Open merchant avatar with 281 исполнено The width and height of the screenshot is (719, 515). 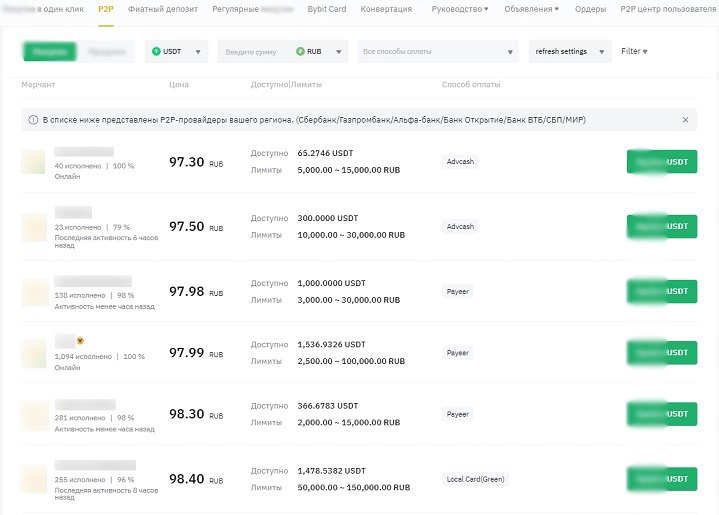point(34,415)
